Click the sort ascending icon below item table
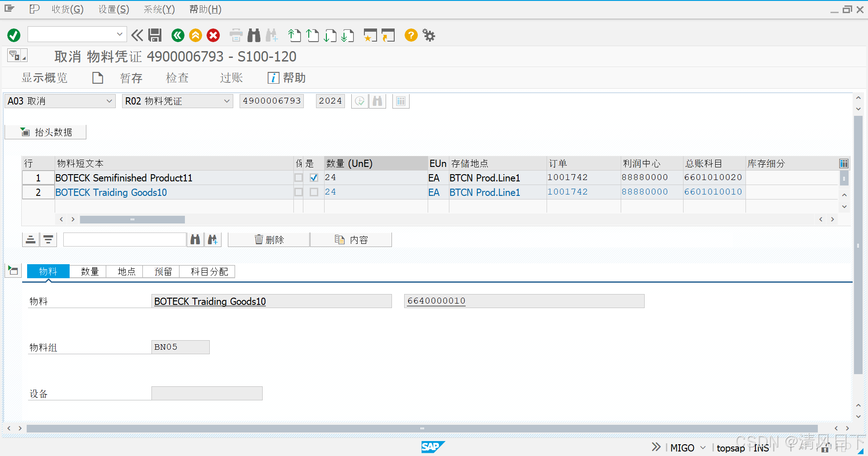The width and height of the screenshot is (868, 456). pos(31,240)
